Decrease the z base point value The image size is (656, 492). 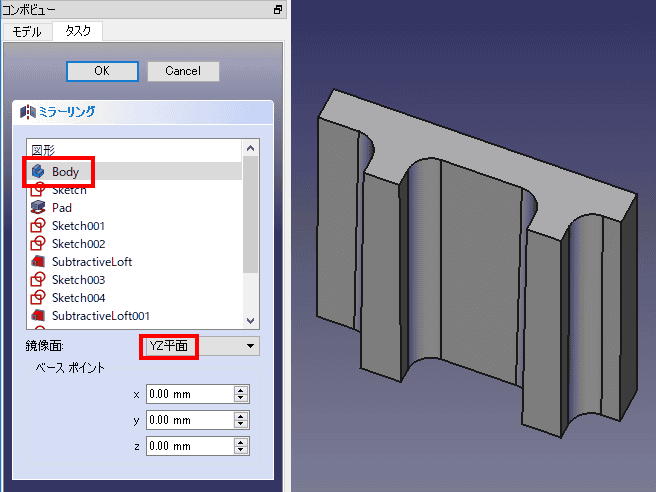pos(241,450)
